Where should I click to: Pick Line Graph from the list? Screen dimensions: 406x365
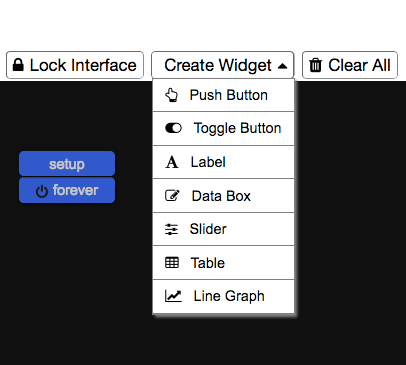tap(223, 296)
